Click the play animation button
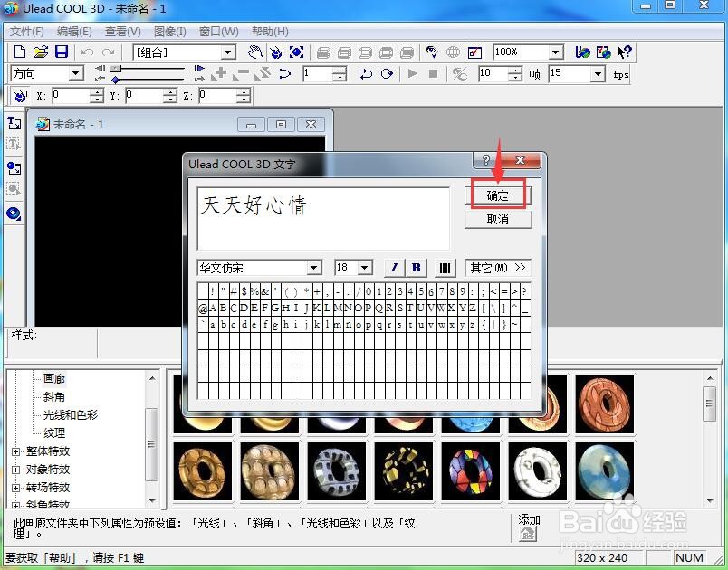The height and width of the screenshot is (570, 728). click(412, 74)
